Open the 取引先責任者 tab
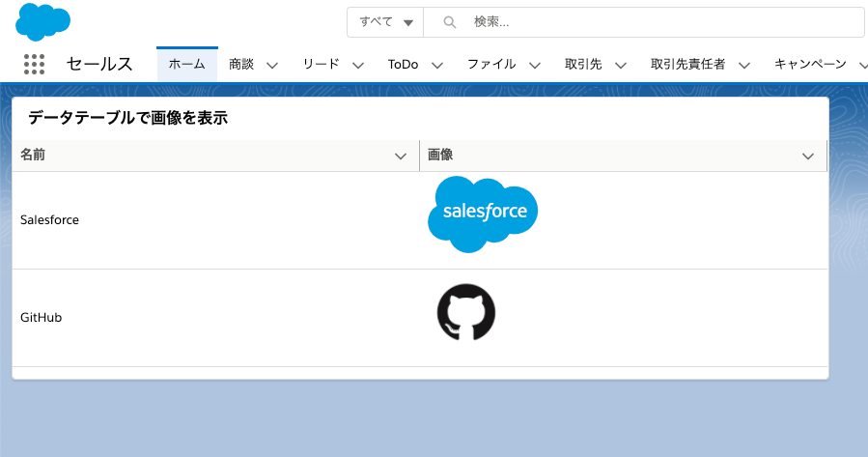 (x=688, y=65)
